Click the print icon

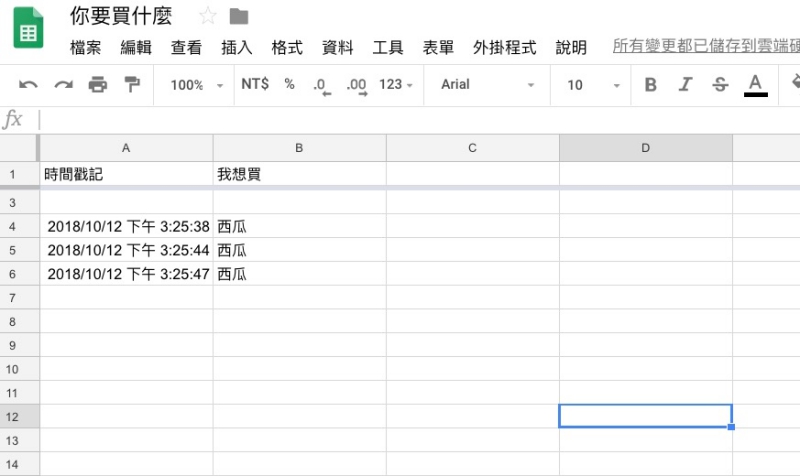[97, 85]
